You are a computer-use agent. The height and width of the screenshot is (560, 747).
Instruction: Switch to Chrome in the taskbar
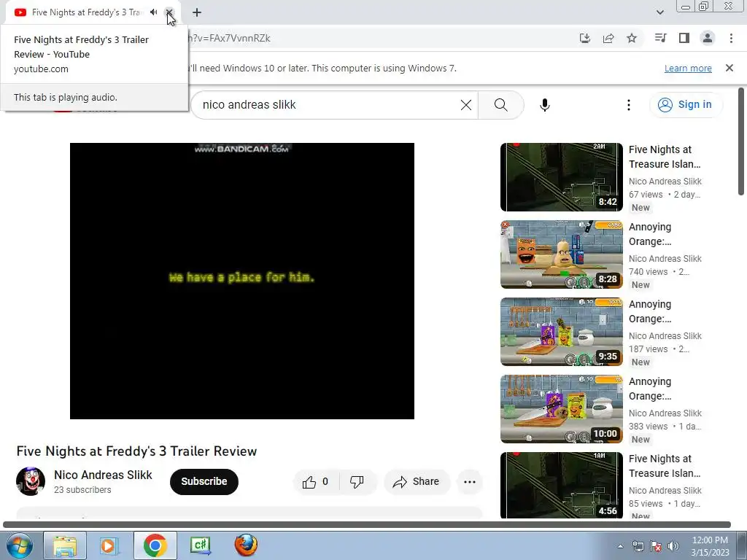point(155,545)
